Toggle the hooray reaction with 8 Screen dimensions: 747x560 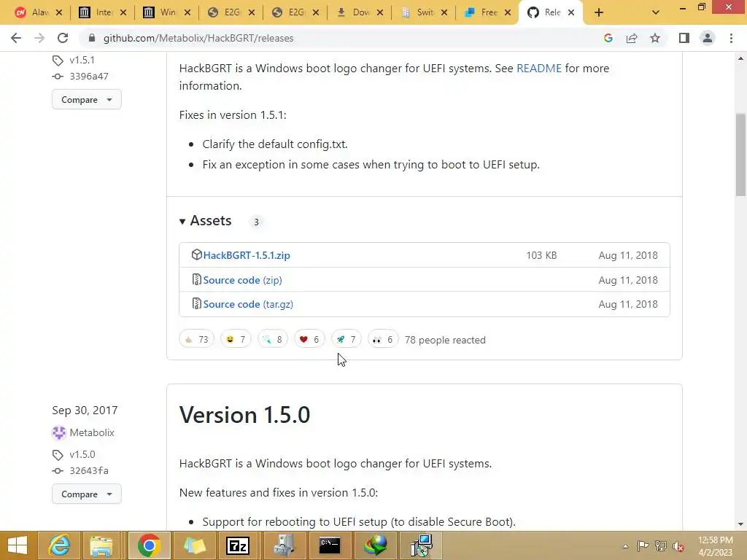[x=273, y=339]
